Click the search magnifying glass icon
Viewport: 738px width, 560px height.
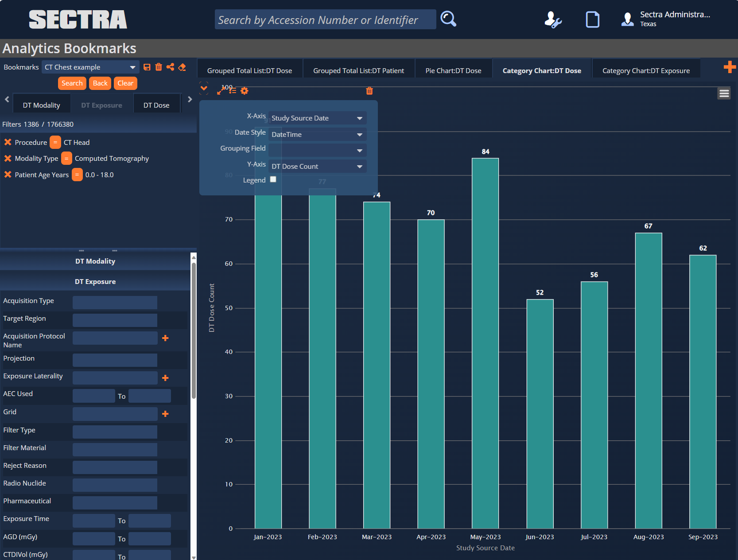(x=448, y=19)
